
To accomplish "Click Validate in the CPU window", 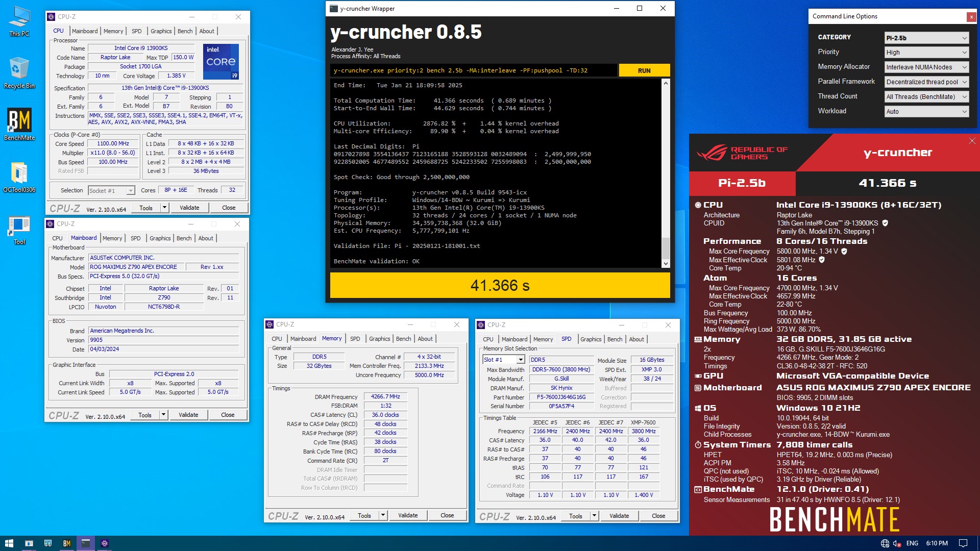I will coord(189,208).
